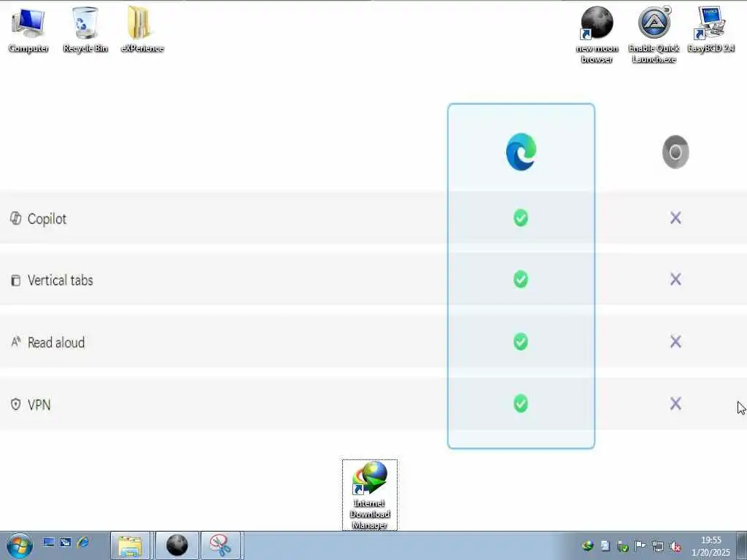Open the clock showing 19:55

[x=711, y=546]
